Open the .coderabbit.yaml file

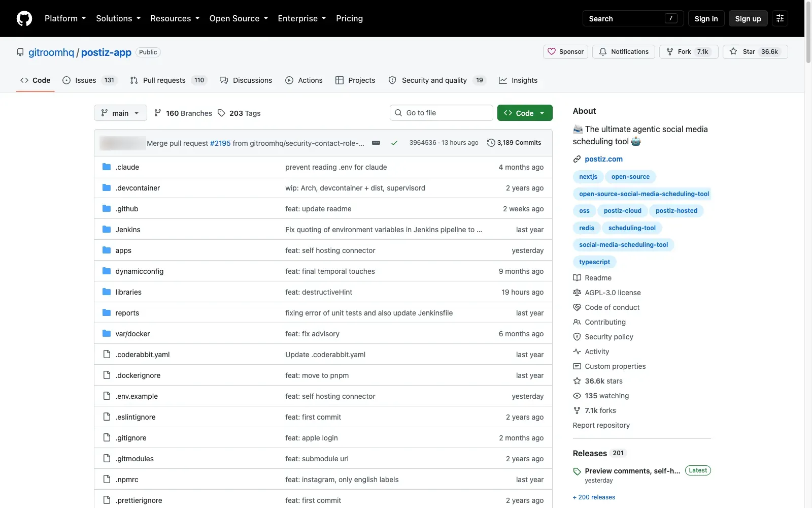(x=143, y=355)
